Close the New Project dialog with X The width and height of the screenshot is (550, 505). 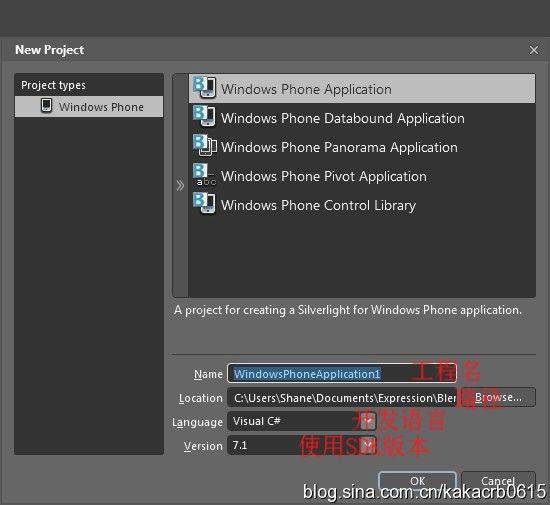point(534,50)
